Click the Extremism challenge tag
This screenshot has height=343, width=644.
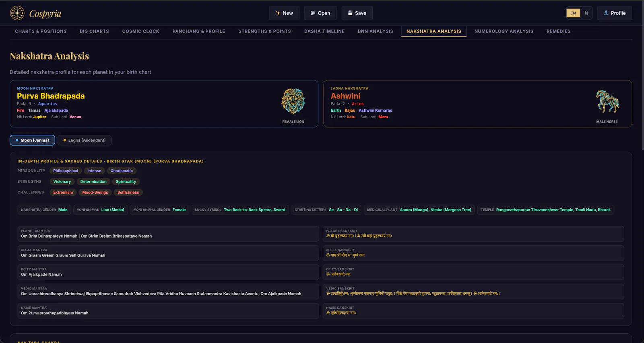63,193
